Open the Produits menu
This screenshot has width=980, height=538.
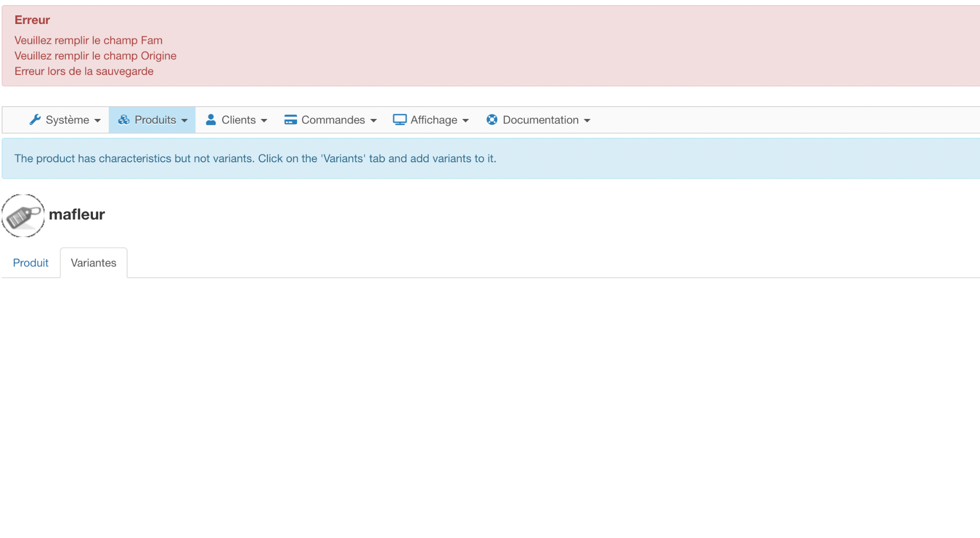152,120
